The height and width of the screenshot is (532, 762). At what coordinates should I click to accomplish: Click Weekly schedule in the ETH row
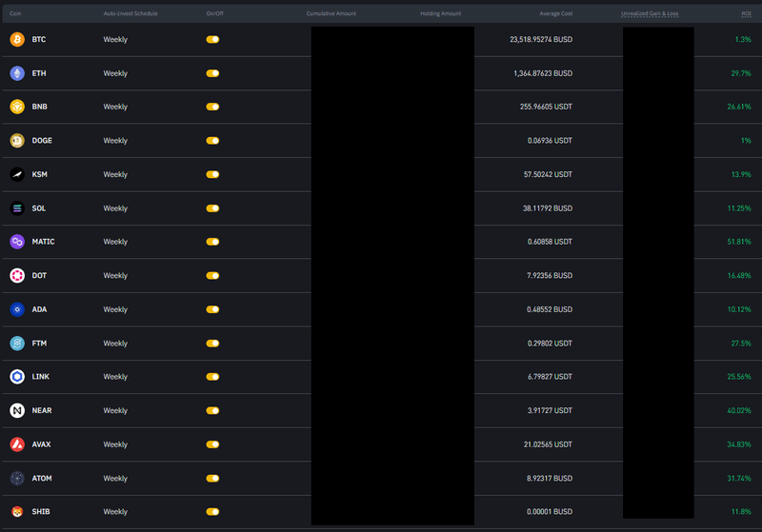(115, 73)
